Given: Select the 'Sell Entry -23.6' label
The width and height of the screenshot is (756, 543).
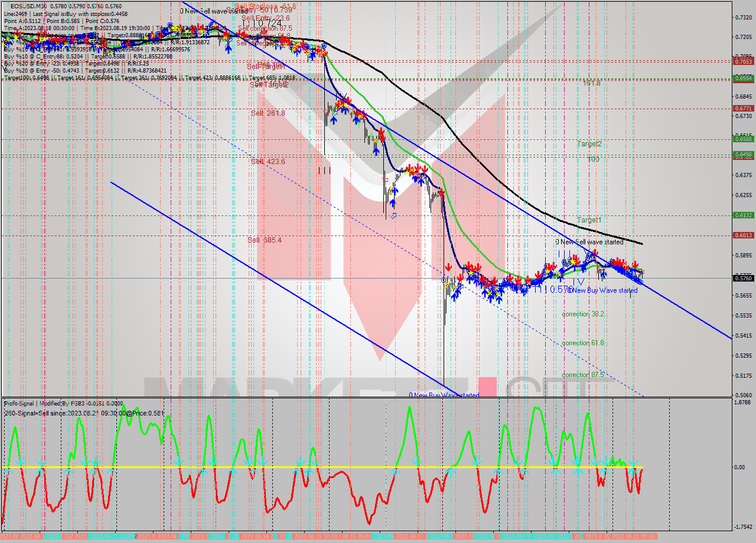Looking at the screenshot, I should [266, 18].
